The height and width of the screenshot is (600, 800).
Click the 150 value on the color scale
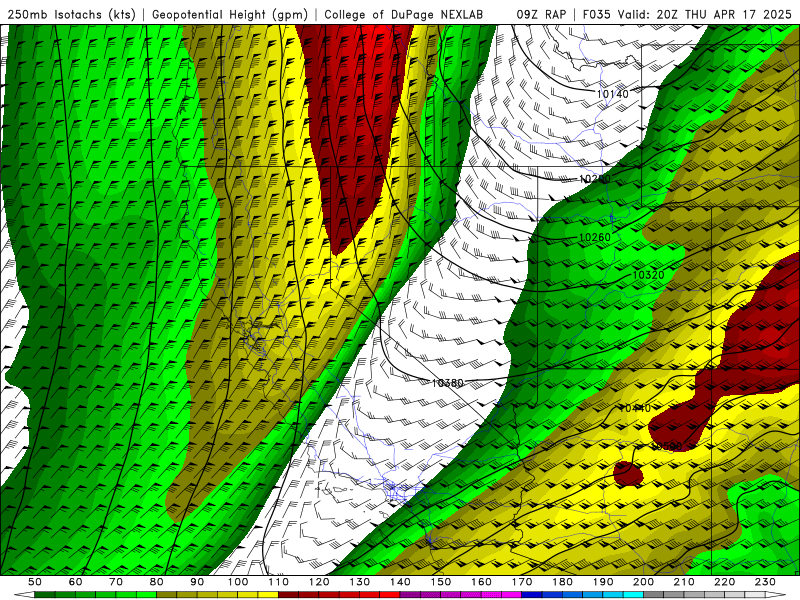tap(440, 582)
